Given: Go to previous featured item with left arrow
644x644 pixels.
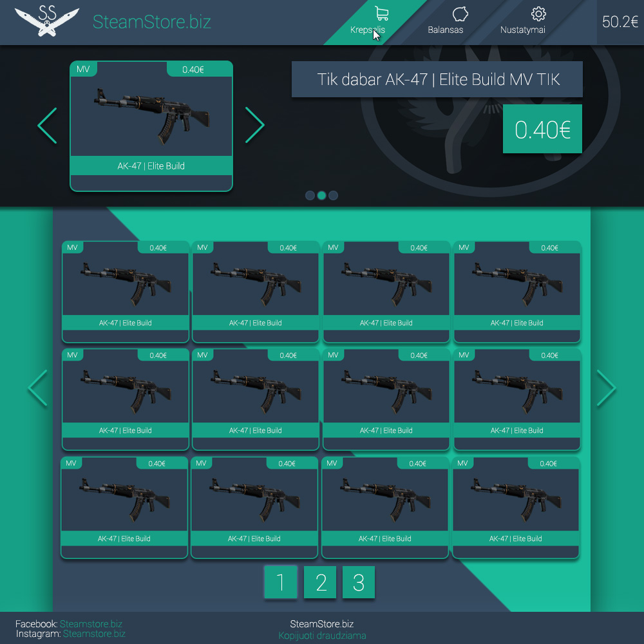Looking at the screenshot, I should pos(48,126).
